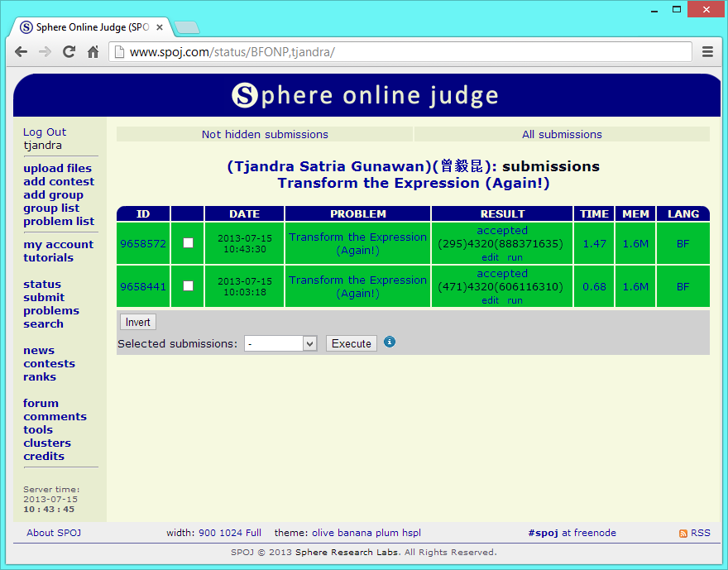Open add group link
Image resolution: width=728 pixels, height=570 pixels.
point(54,195)
